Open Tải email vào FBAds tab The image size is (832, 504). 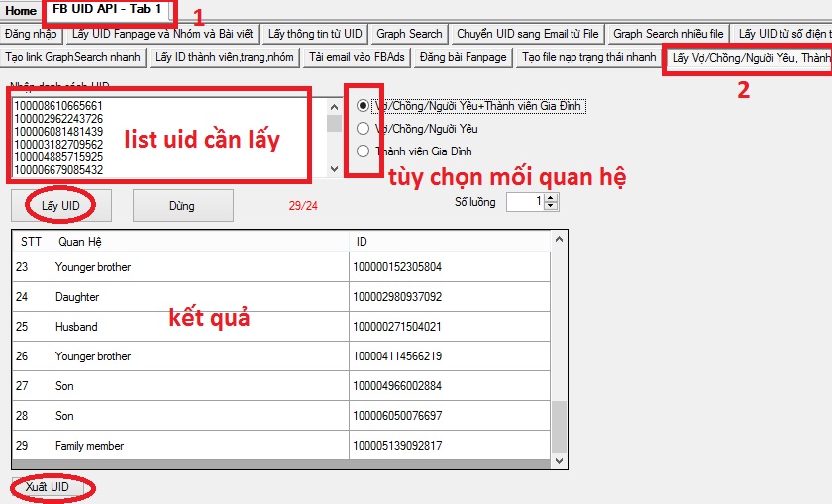coord(357,57)
